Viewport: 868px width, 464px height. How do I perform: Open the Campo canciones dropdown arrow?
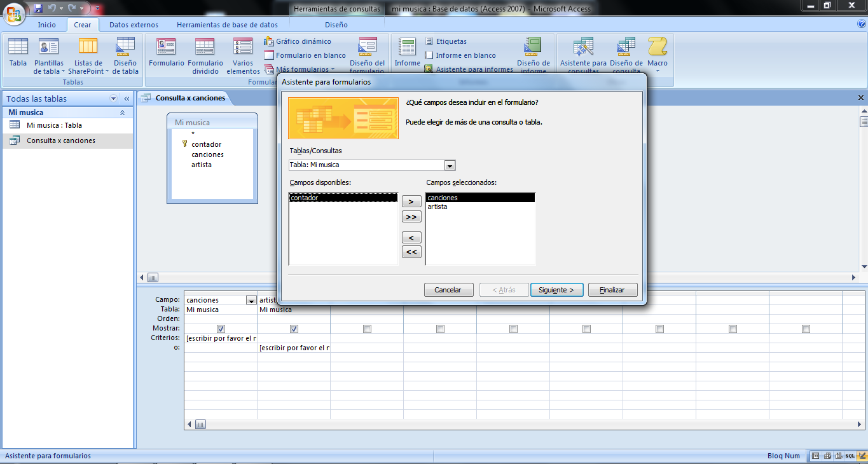(x=251, y=300)
